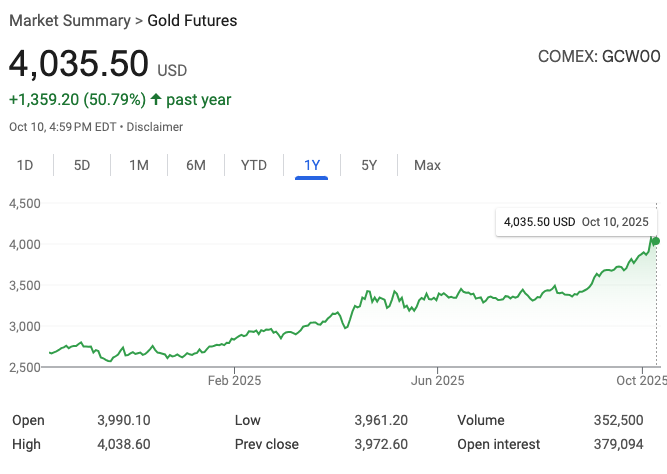Choose the Max time range
This screenshot has height=474, width=667.
[427, 165]
